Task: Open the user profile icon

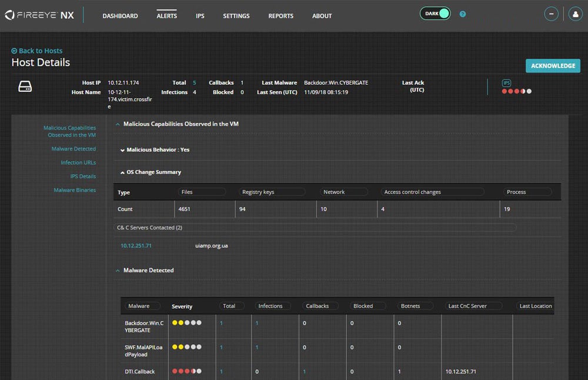Action: coord(574,14)
